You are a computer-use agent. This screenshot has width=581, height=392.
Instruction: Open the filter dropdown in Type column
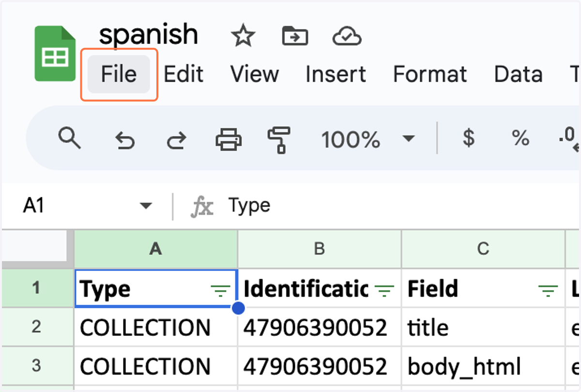click(x=220, y=290)
